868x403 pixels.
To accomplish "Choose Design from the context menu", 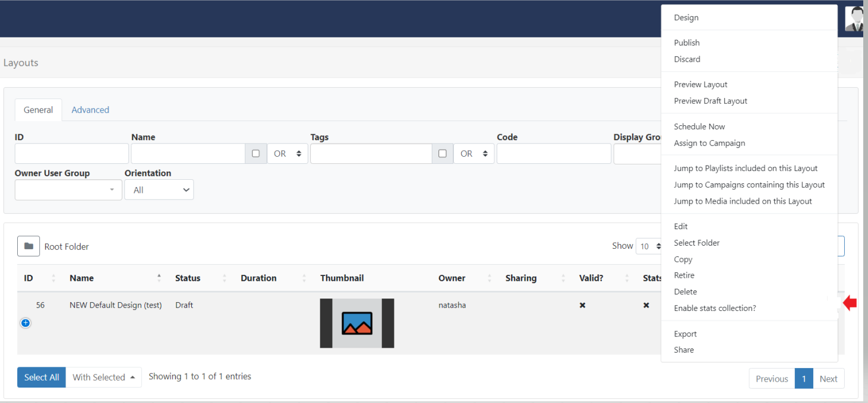I will click(686, 18).
